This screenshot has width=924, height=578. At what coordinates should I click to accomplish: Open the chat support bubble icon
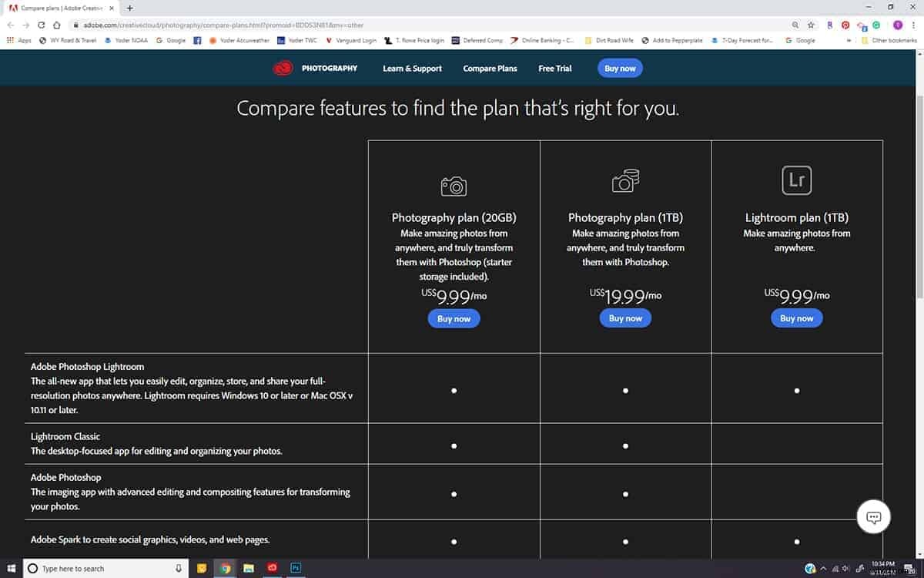pyautogui.click(x=873, y=517)
